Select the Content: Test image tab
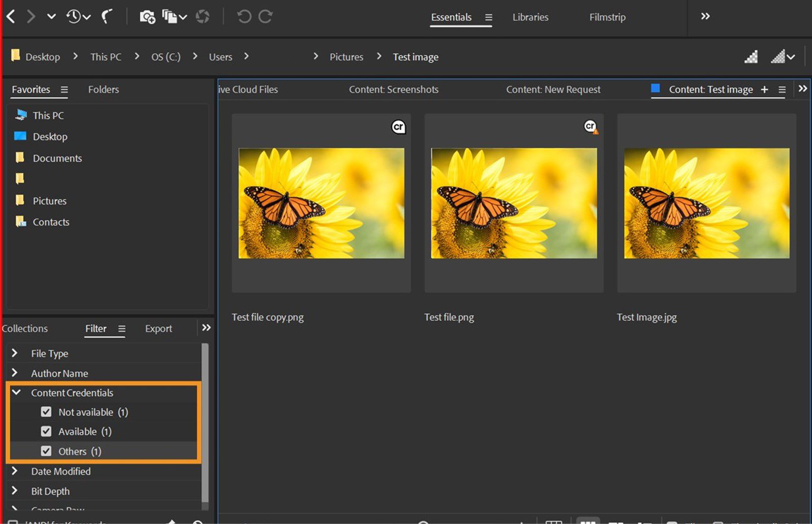The width and height of the screenshot is (812, 524). (710, 89)
